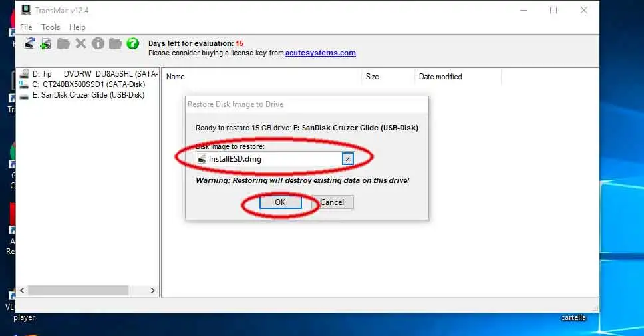Follow the acutesystems.com link
The width and height of the screenshot is (644, 336).
321,53
